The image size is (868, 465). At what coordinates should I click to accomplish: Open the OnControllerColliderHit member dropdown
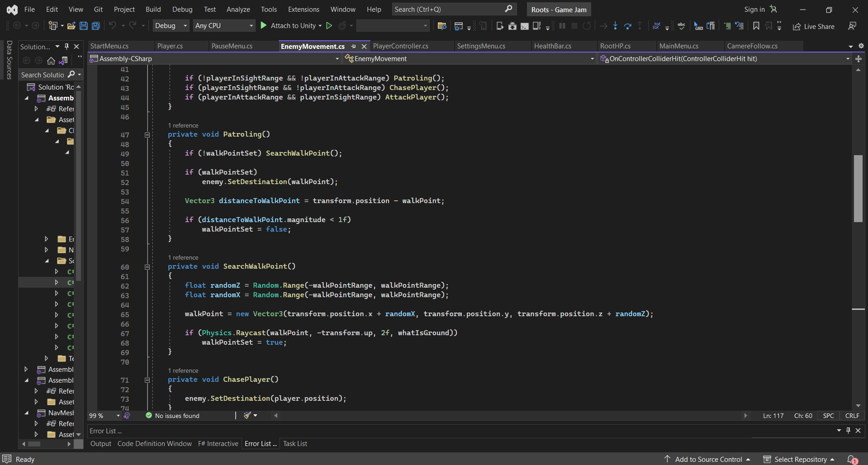[725, 58]
